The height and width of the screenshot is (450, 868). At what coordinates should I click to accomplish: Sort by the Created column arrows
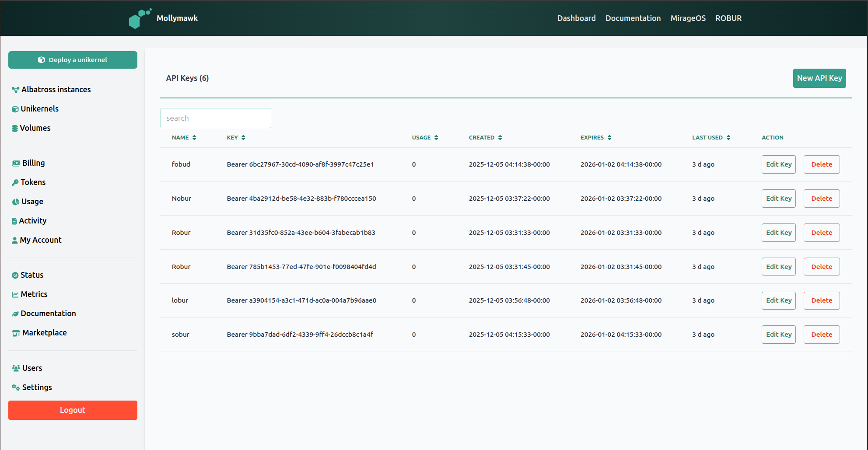(x=500, y=138)
